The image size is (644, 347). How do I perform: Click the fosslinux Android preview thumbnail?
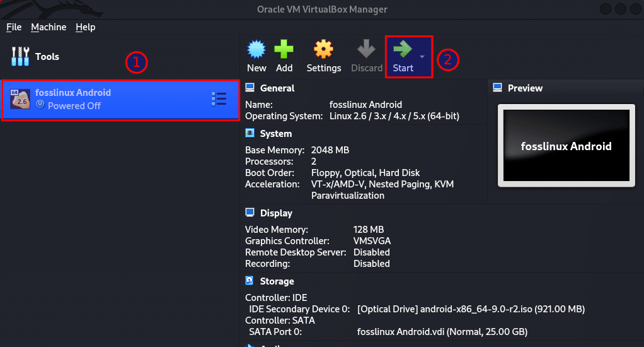566,146
